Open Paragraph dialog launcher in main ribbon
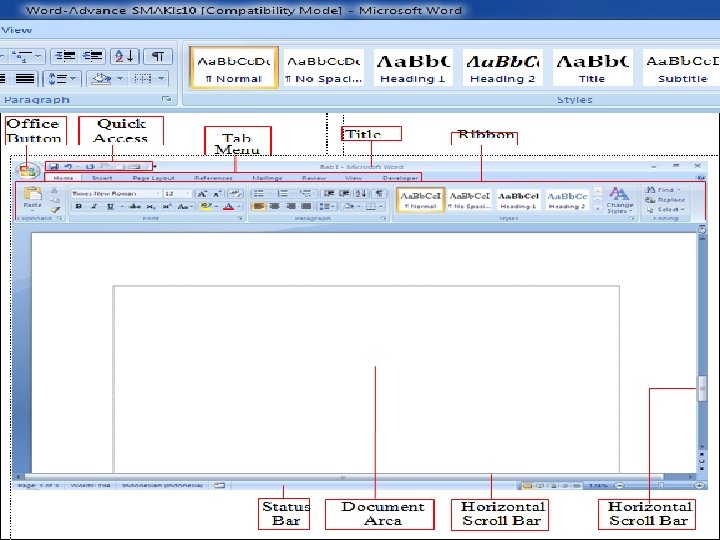 point(167,99)
